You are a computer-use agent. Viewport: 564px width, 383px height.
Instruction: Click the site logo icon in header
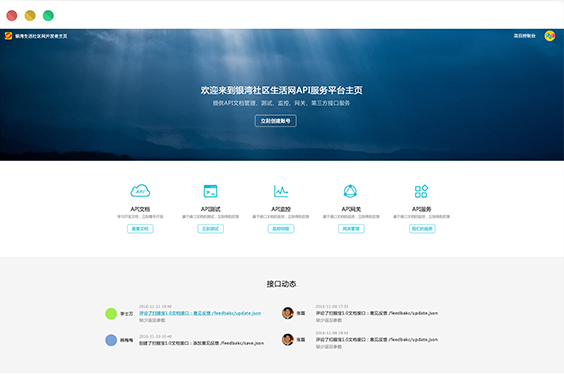click(8, 36)
